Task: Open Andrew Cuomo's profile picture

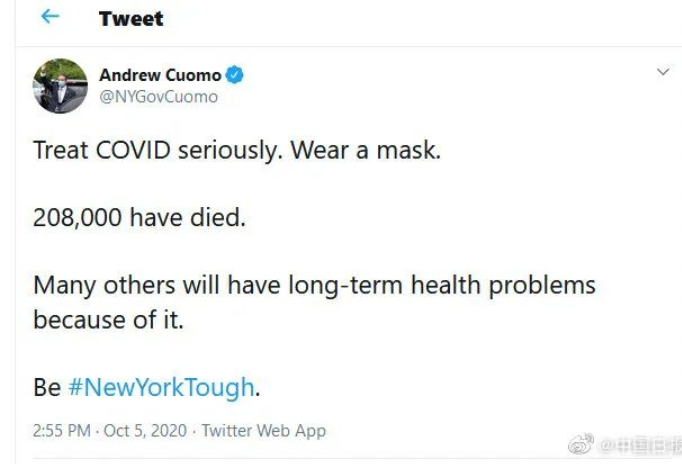Action: click(x=60, y=86)
